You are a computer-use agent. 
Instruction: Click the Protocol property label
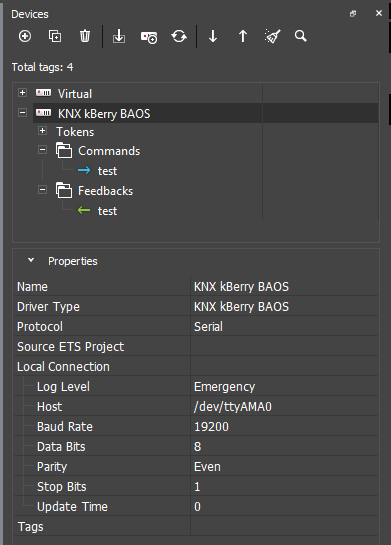tap(40, 327)
